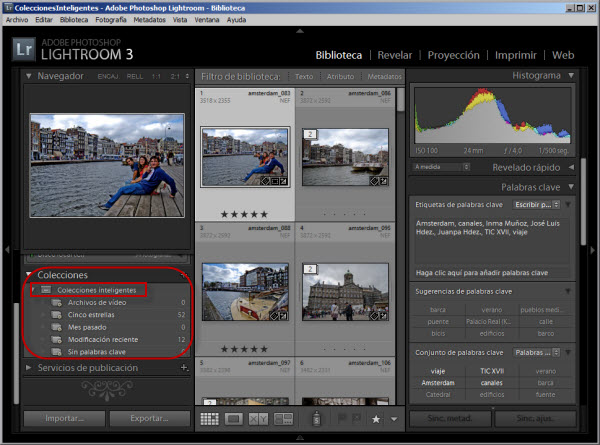
Task: Switch to Web module
Action: pyautogui.click(x=563, y=55)
